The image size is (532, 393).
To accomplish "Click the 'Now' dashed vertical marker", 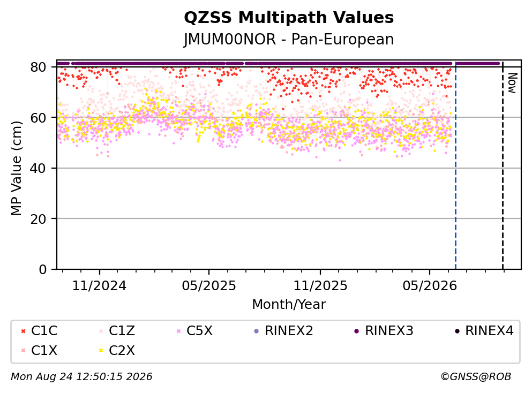I will click(503, 166).
